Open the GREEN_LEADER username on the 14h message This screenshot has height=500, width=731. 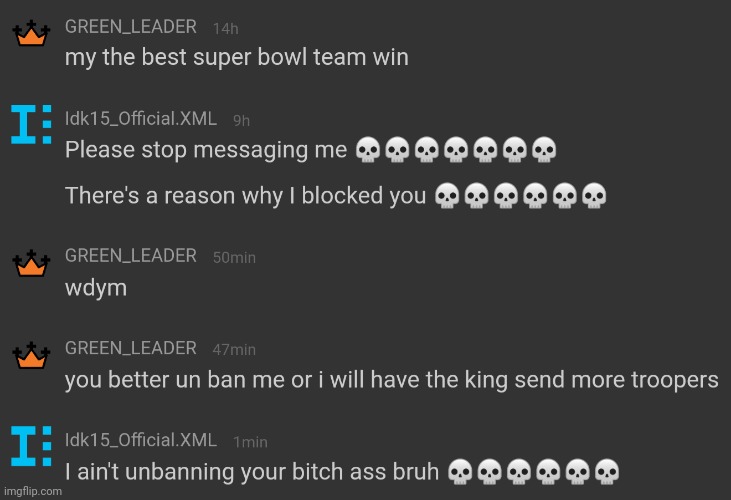pos(131,27)
